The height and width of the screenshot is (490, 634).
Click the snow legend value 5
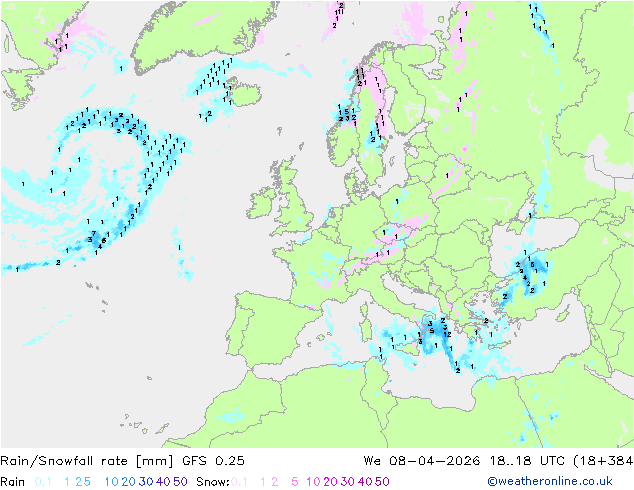295,482
